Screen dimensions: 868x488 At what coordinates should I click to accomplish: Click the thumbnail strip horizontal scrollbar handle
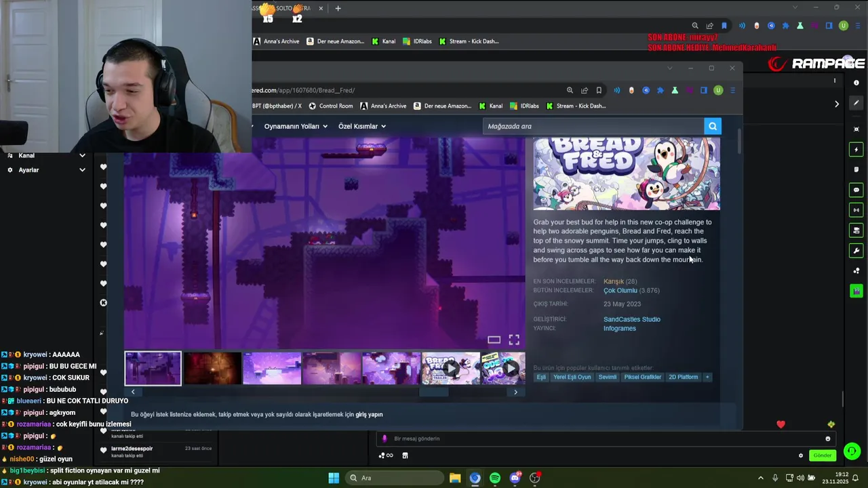pos(434,392)
